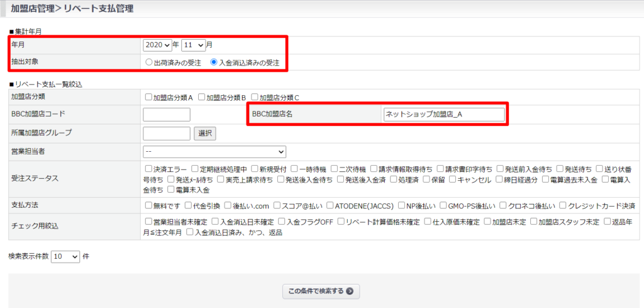Viewport: 644px width, 308px height.
Task: Tick the 入金フラグOFF filter checkbox
Action: [281, 222]
